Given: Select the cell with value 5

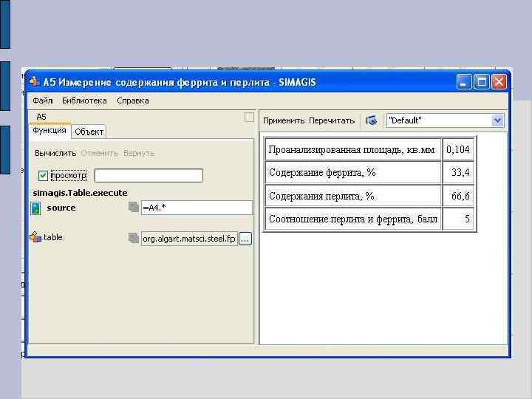Looking at the screenshot, I should (x=458, y=219).
